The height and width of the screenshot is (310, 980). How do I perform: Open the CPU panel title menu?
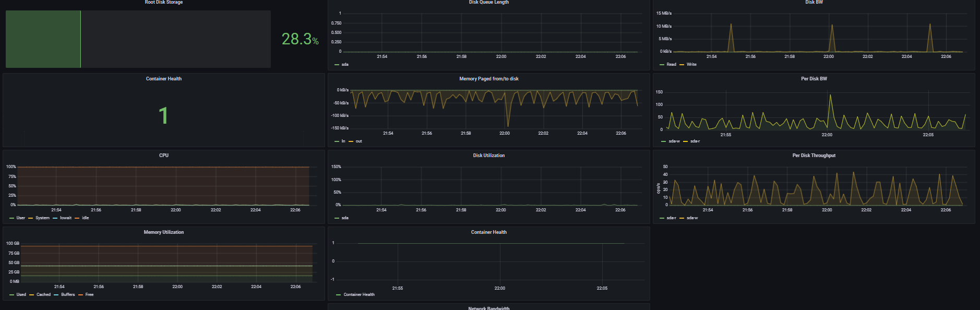point(163,156)
